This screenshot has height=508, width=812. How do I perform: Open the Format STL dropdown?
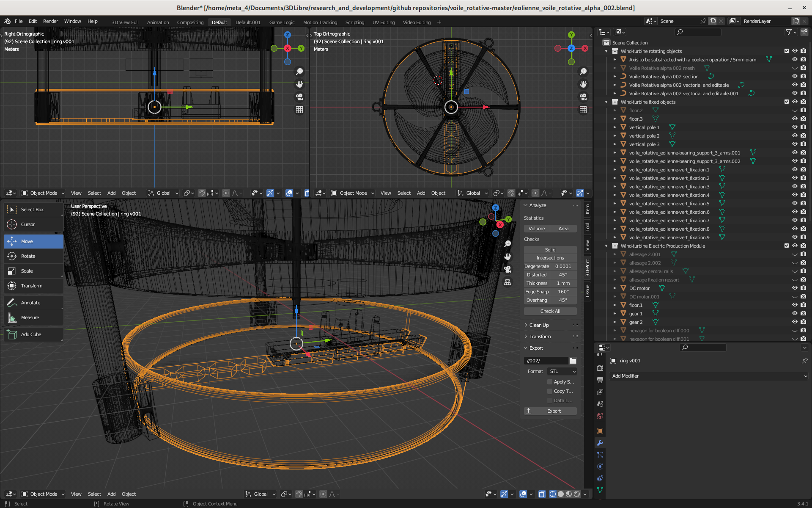562,371
